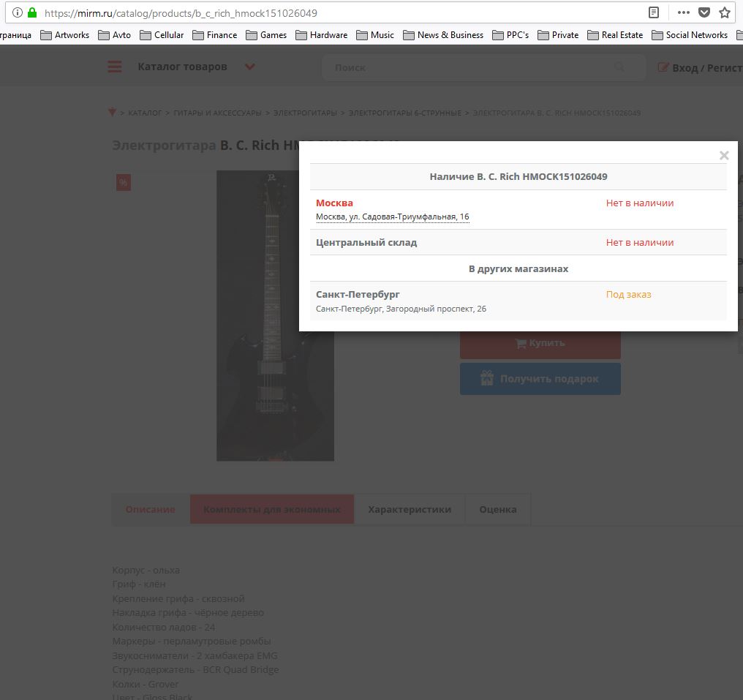Click the search magnifier icon
Viewport: 743px width, 700px height.
(x=619, y=67)
